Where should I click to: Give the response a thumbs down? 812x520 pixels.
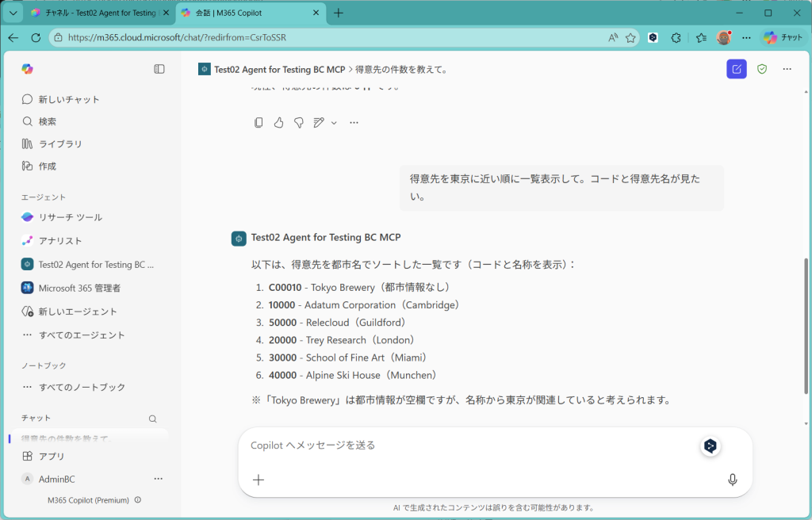(x=299, y=123)
